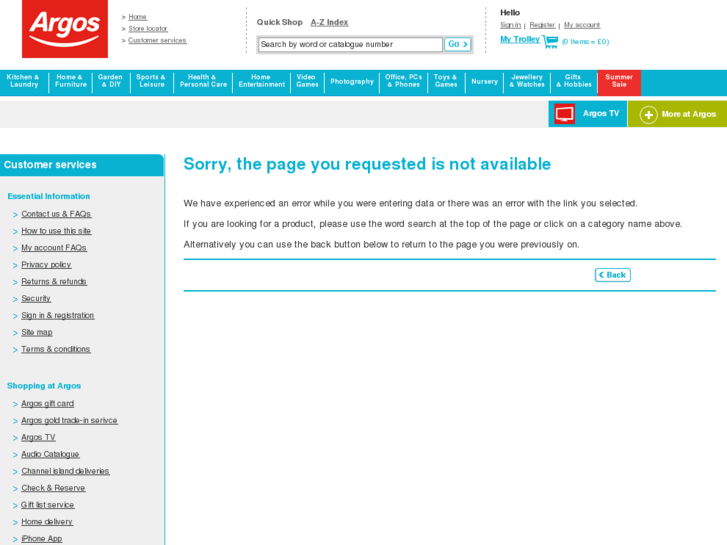Open Check & Reserve link
This screenshot has width=727, height=545.
point(53,488)
